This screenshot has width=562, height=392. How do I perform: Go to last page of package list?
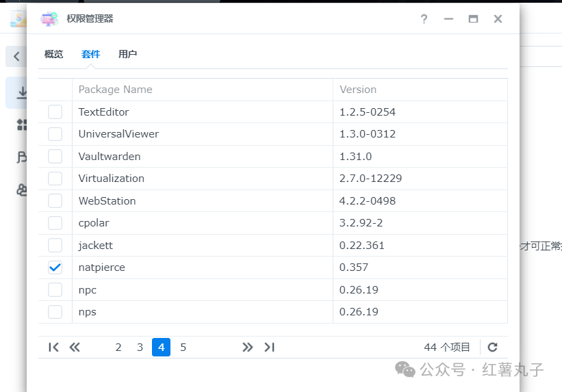point(269,348)
